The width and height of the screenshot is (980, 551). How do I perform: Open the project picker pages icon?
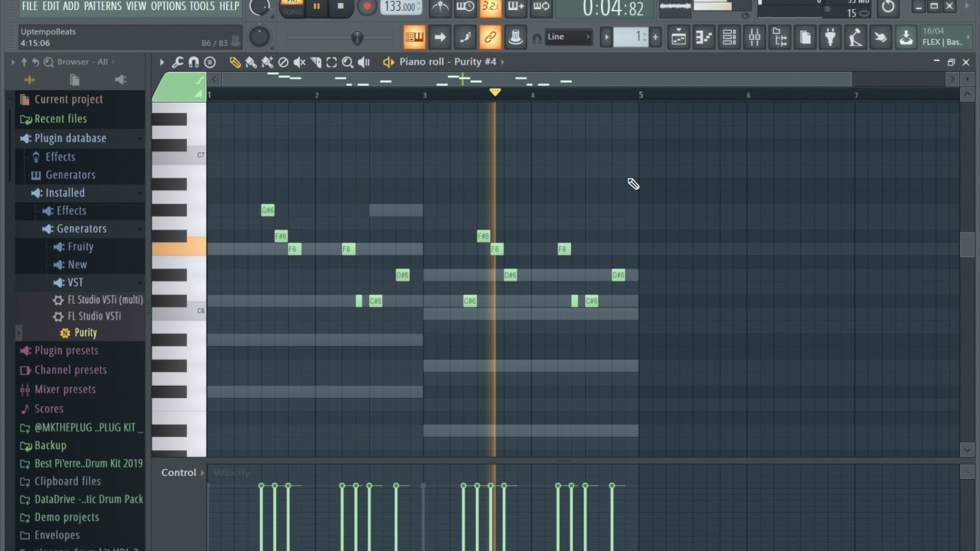(805, 37)
